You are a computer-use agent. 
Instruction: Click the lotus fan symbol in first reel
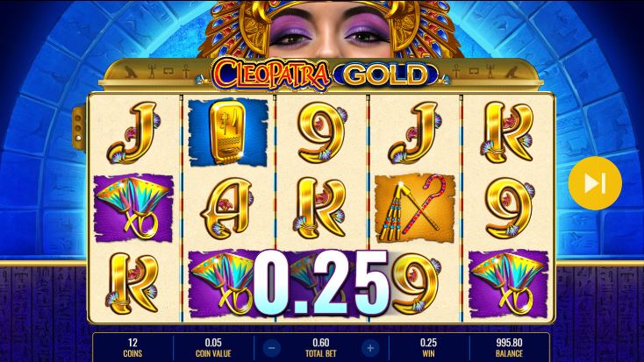point(133,208)
